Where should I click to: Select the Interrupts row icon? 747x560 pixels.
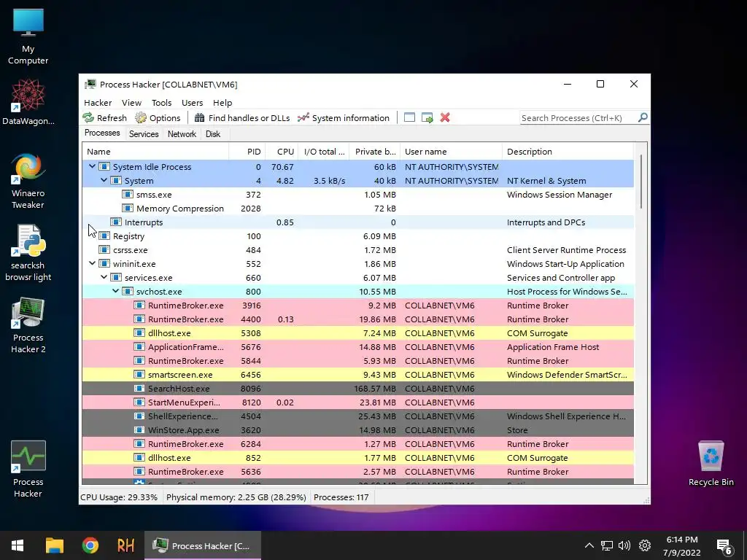116,222
